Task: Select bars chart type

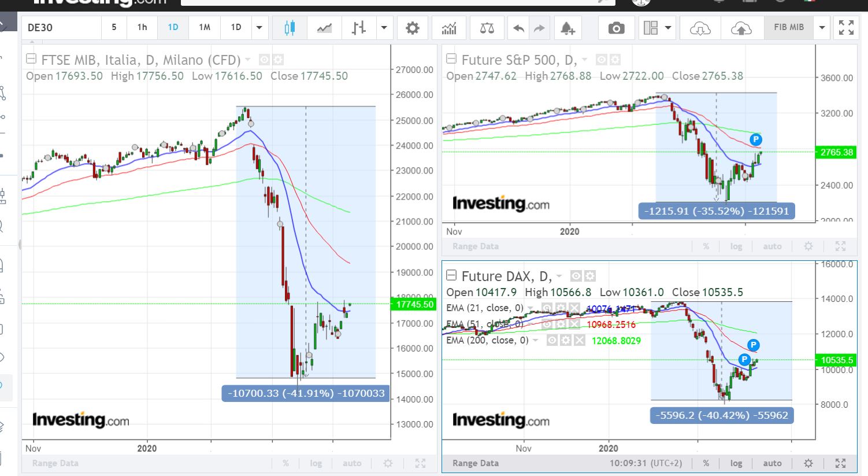Action: pos(359,28)
